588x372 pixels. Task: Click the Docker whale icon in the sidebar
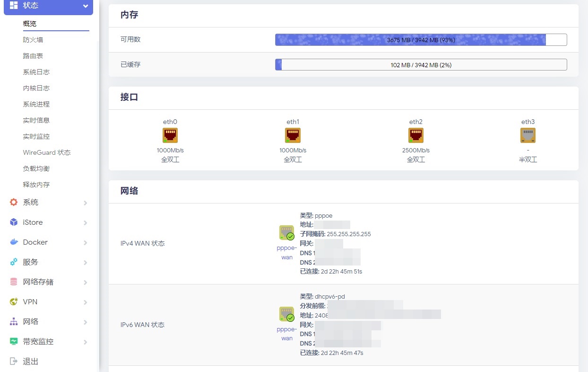pyautogui.click(x=15, y=242)
